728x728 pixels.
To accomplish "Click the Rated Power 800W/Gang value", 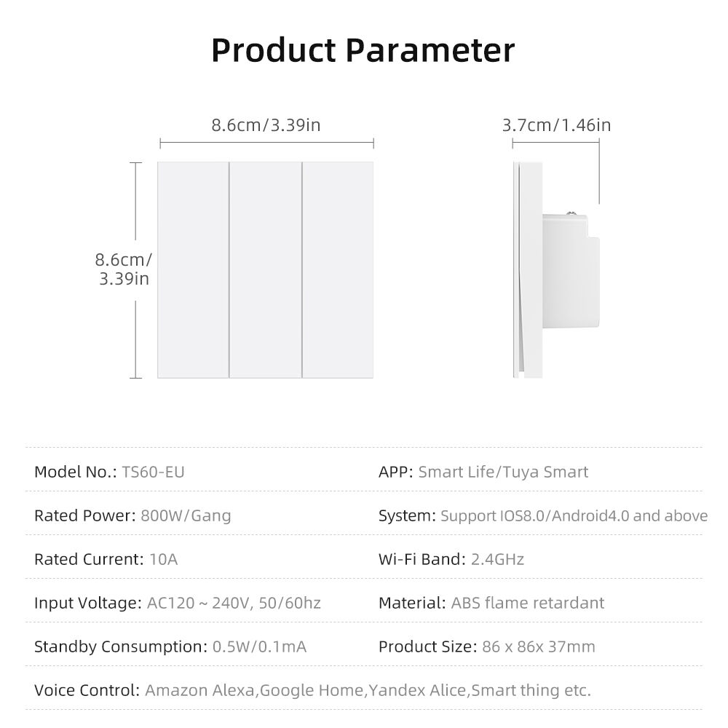I will [x=186, y=515].
